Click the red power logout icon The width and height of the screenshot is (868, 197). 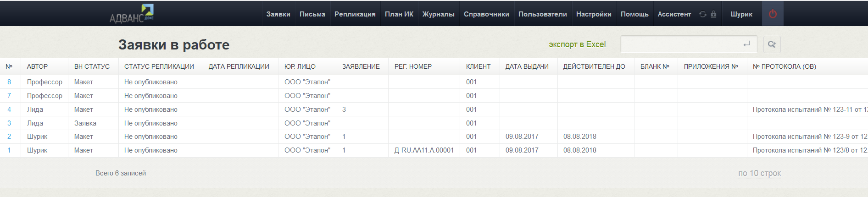coord(773,14)
